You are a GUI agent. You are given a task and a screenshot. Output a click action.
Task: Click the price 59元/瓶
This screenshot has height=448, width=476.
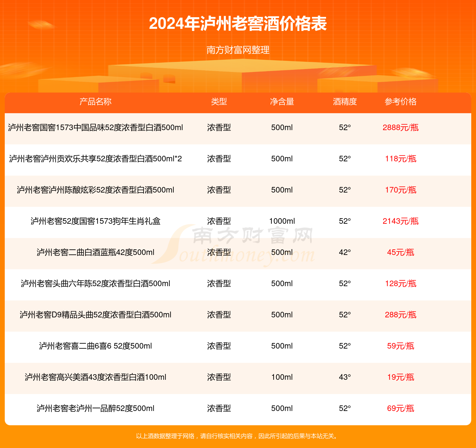coord(401,346)
